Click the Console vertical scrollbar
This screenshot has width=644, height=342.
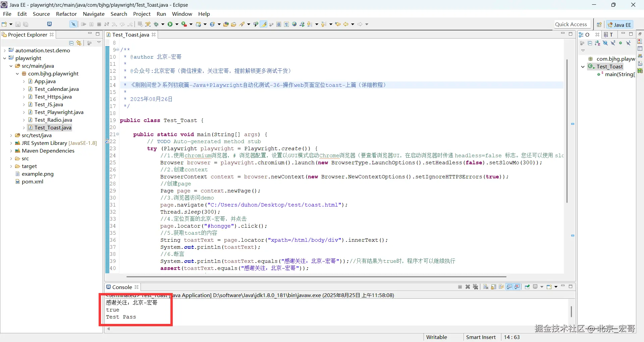[x=571, y=311]
